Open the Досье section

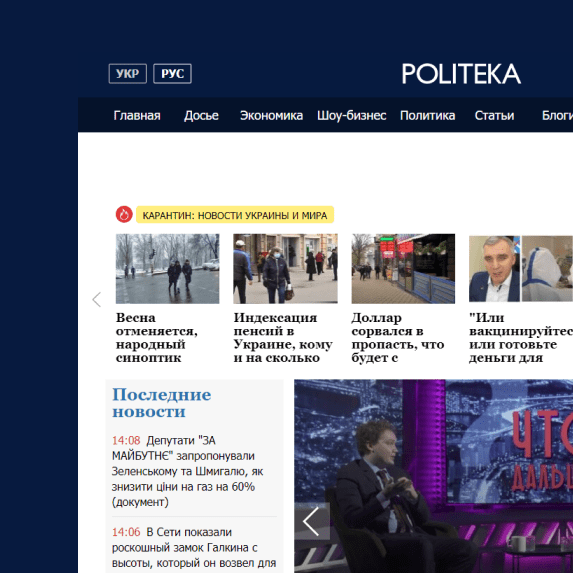tap(201, 115)
